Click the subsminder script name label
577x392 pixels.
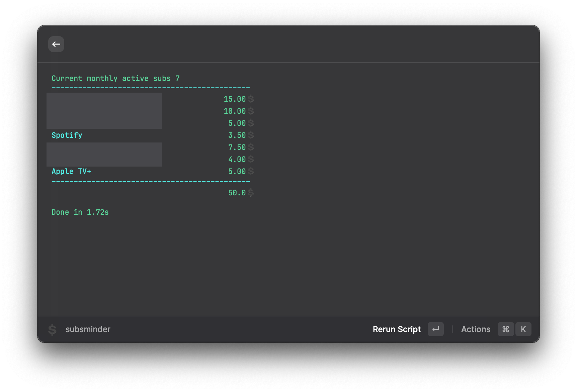pyautogui.click(x=88, y=329)
